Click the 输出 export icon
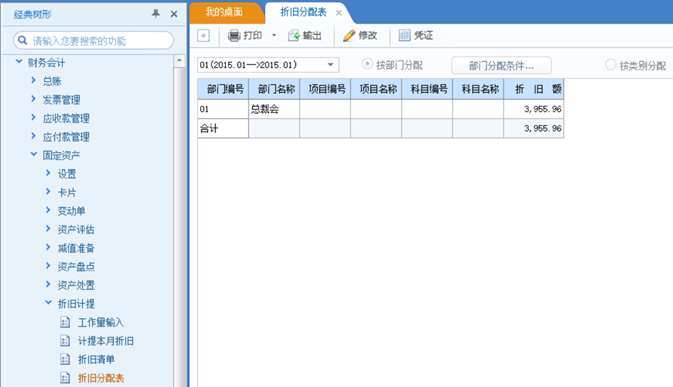The height and width of the screenshot is (387, 673). point(294,36)
